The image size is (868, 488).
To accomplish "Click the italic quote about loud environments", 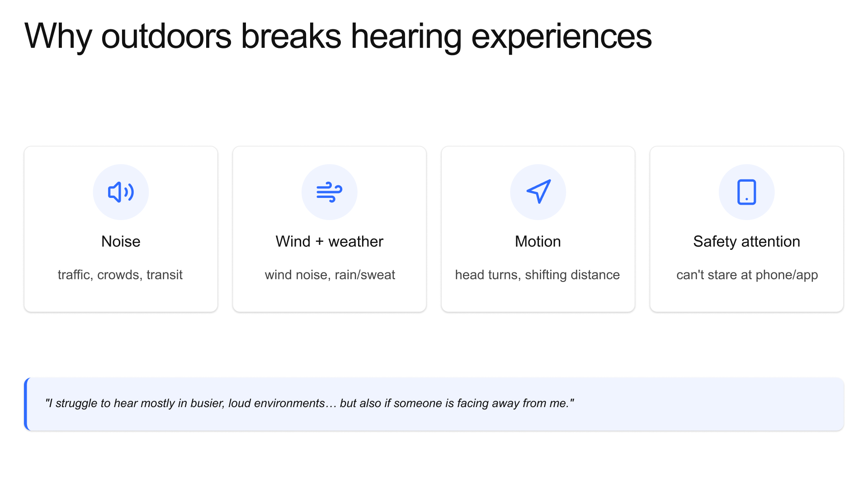I will point(309,403).
